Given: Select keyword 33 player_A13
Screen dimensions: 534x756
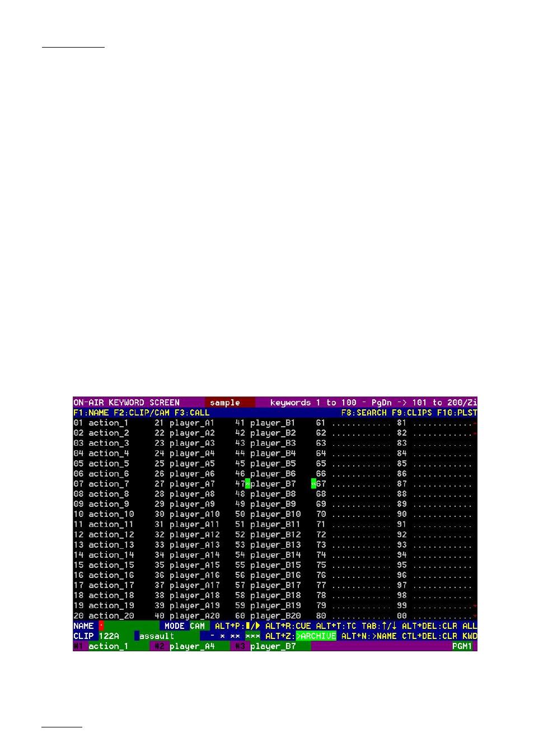Looking at the screenshot, I should point(187,545).
